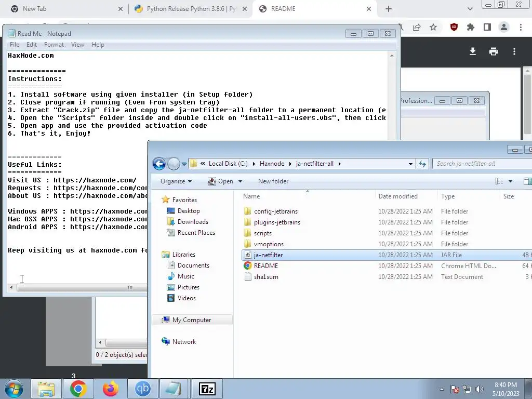Refresh the ja-netfilter-all folder view
The image size is (532, 399).
click(x=422, y=164)
